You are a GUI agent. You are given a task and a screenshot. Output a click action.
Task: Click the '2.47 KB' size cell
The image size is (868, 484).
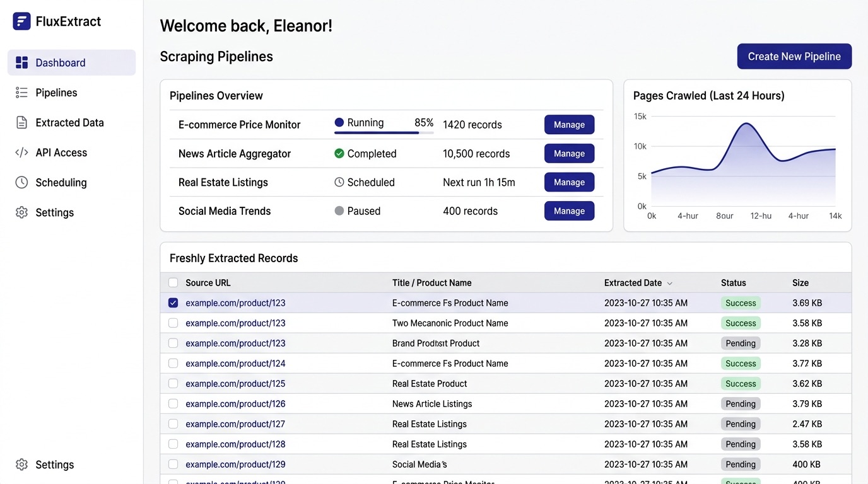(x=807, y=424)
